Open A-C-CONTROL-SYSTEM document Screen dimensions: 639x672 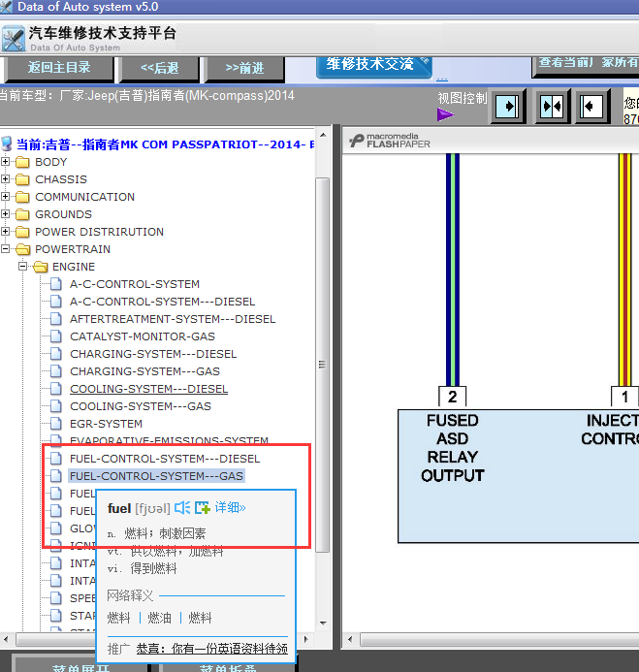pos(135,284)
